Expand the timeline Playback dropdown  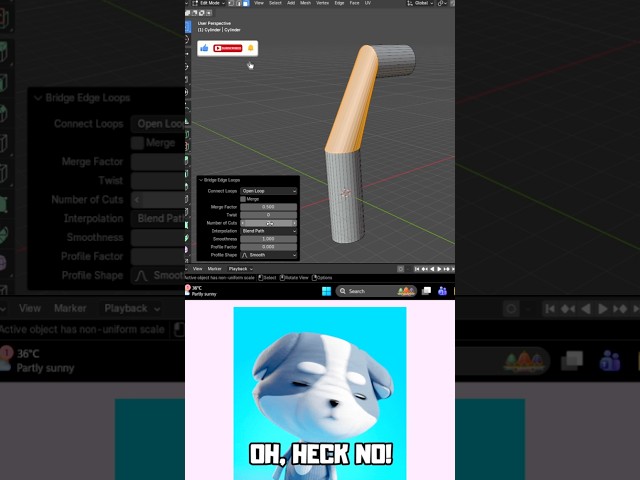point(240,269)
